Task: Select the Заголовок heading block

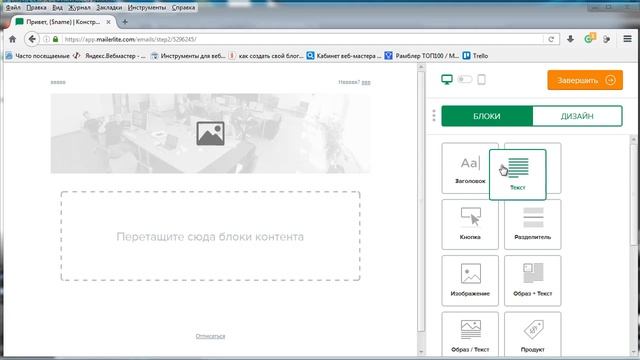Action: (469, 168)
